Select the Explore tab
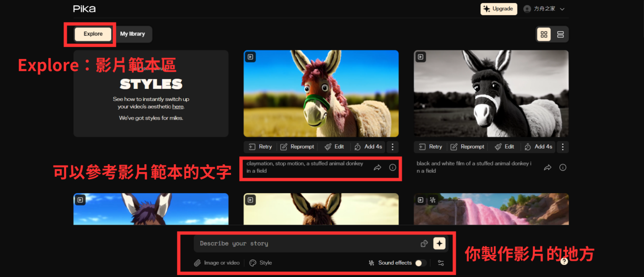This screenshot has height=277, width=644. tap(93, 34)
